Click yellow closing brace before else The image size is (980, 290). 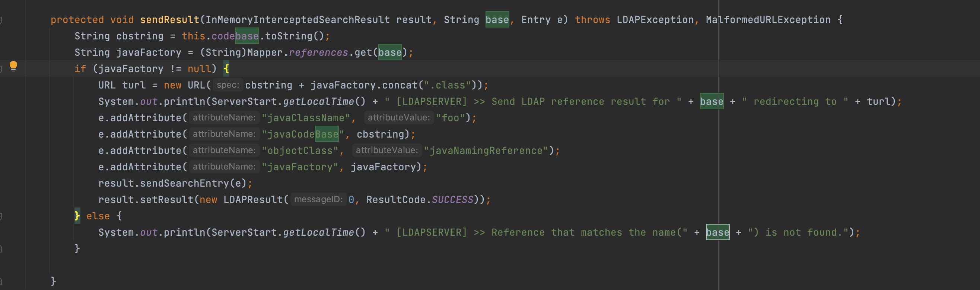tap(77, 216)
